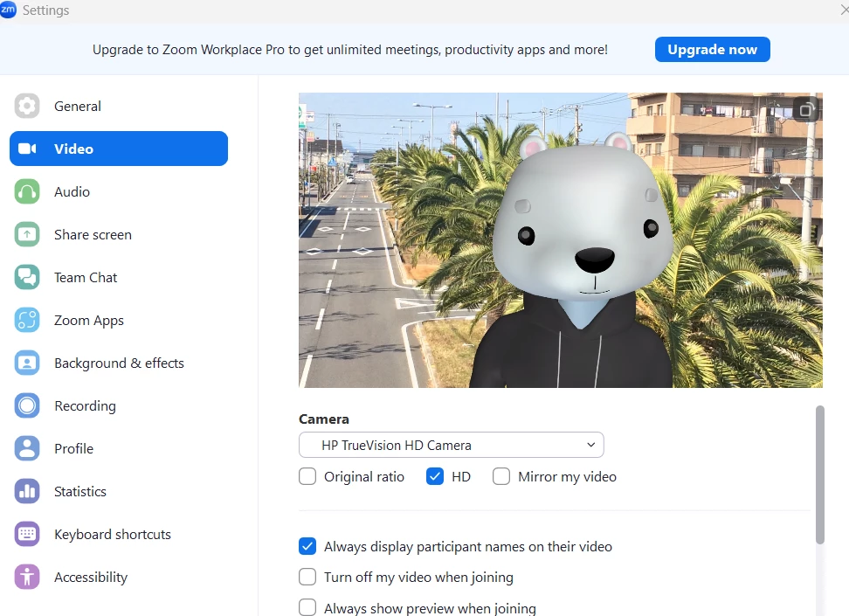Click the settings panel vertical scrollbar
The width and height of the screenshot is (849, 616).
[820, 474]
